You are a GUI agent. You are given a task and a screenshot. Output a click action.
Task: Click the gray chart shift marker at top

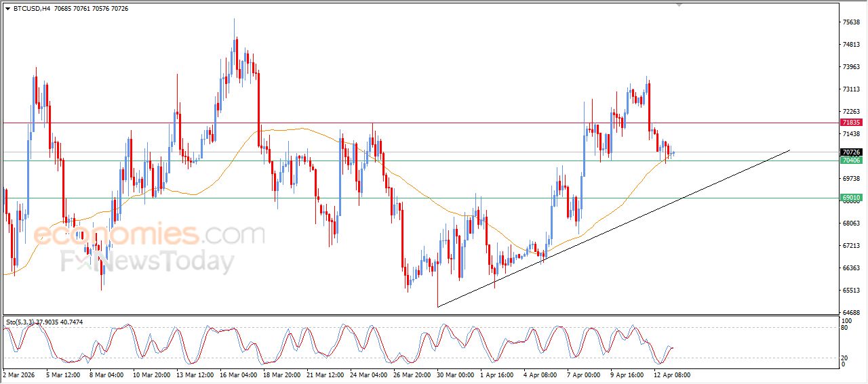[679, 5]
